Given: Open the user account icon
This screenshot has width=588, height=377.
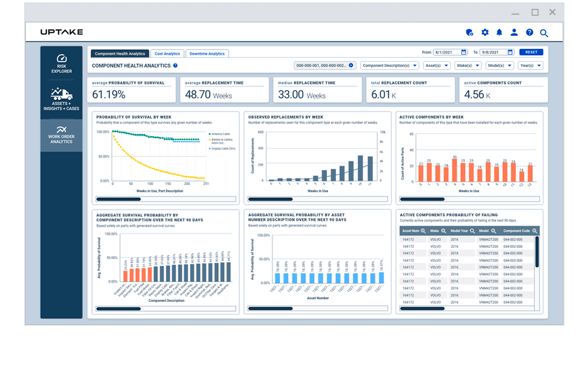Looking at the screenshot, I should [514, 32].
